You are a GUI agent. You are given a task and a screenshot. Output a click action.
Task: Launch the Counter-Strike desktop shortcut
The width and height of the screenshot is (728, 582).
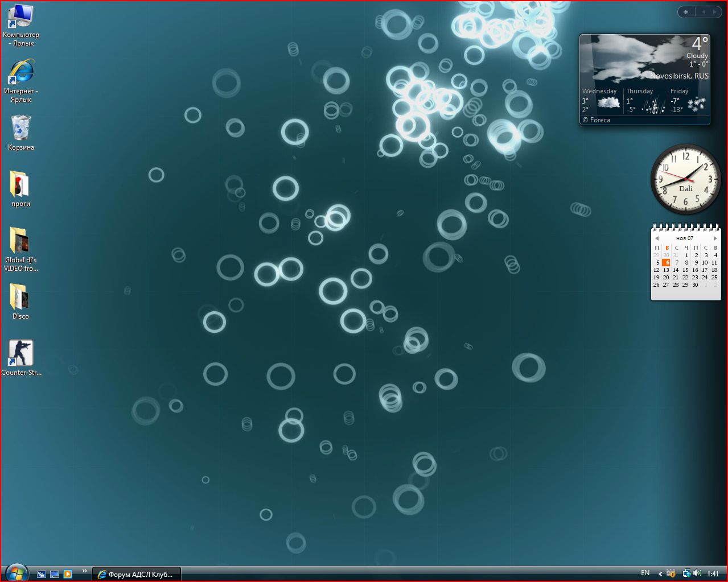click(20, 353)
